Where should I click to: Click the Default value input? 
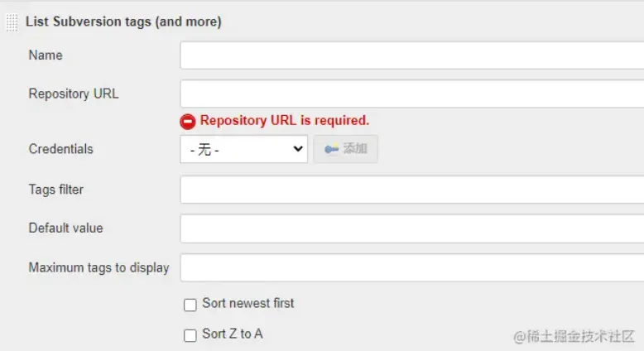click(x=411, y=228)
